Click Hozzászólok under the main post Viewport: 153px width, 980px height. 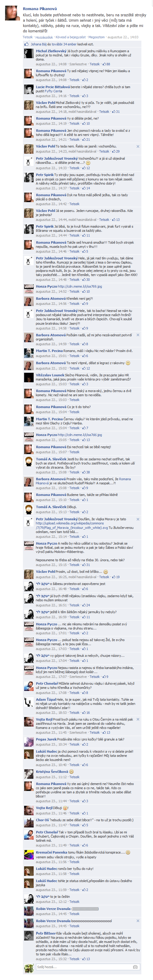tap(44, 37)
